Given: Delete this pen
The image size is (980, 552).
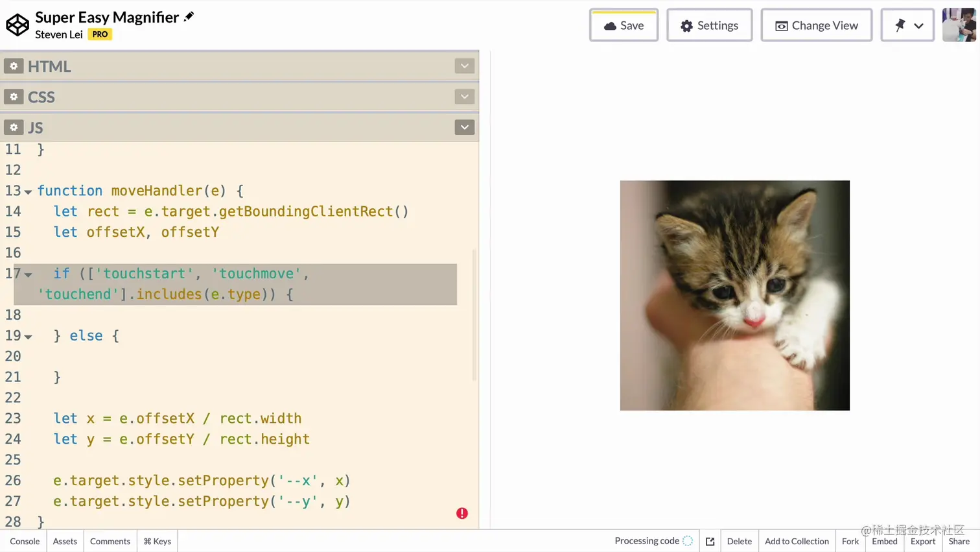Looking at the screenshot, I should tap(740, 541).
